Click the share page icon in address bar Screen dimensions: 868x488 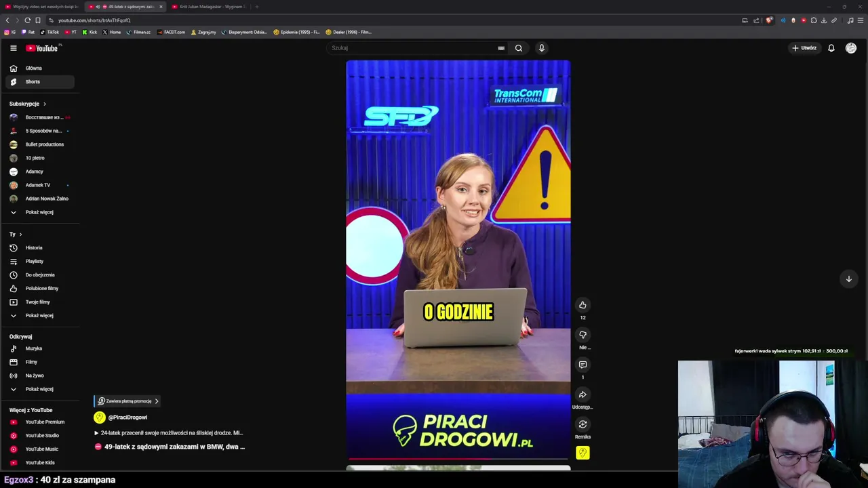click(x=756, y=20)
